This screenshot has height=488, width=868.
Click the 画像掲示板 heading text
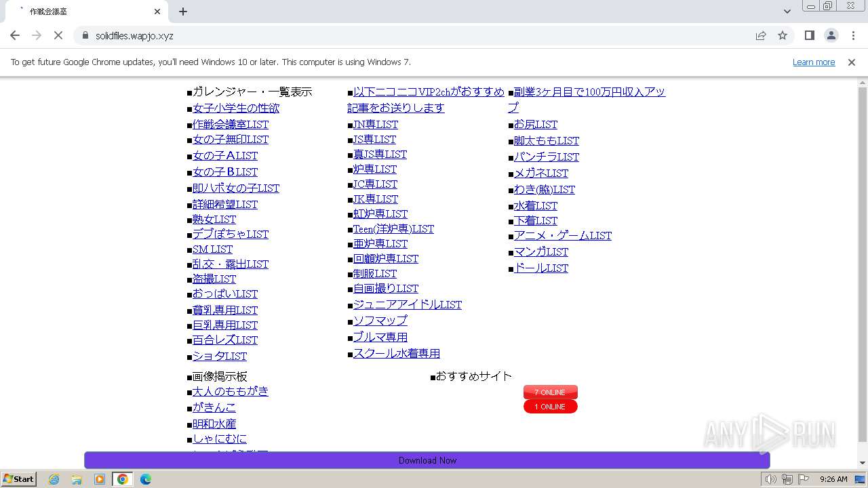click(x=220, y=376)
